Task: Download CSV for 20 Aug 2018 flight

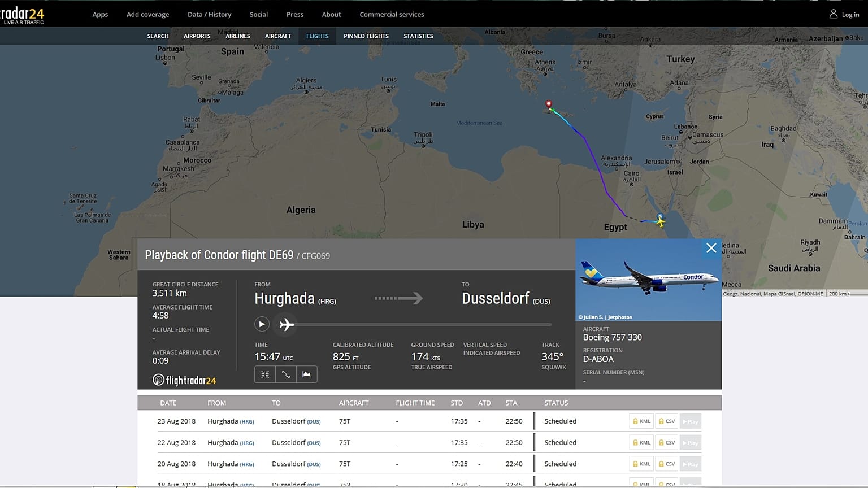Action: (x=667, y=464)
